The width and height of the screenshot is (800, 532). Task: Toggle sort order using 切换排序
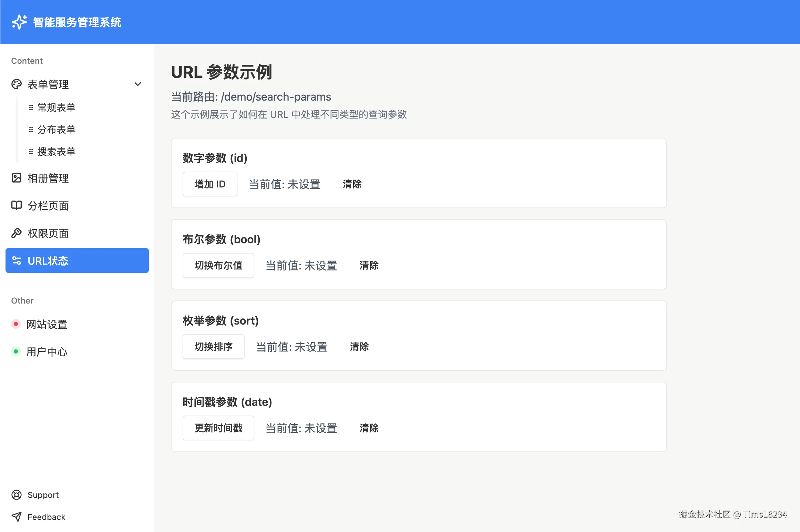213,347
